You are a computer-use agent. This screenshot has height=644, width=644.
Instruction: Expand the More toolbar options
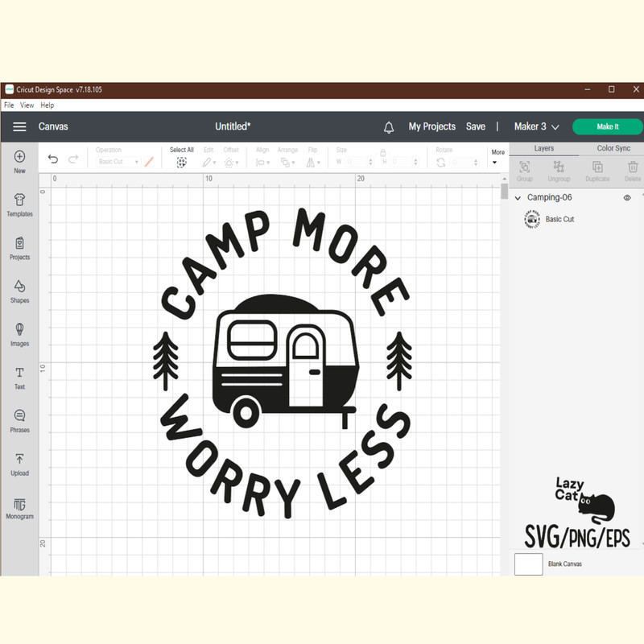pos(497,157)
